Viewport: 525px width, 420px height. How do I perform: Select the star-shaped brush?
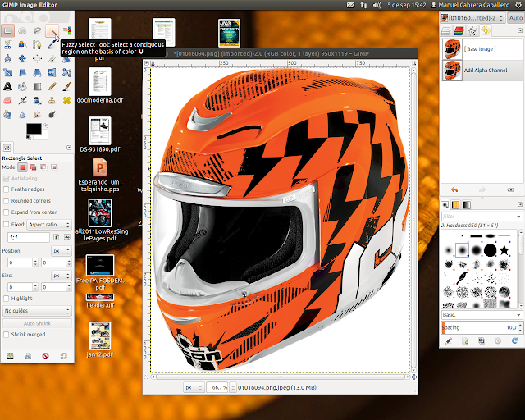(504, 250)
